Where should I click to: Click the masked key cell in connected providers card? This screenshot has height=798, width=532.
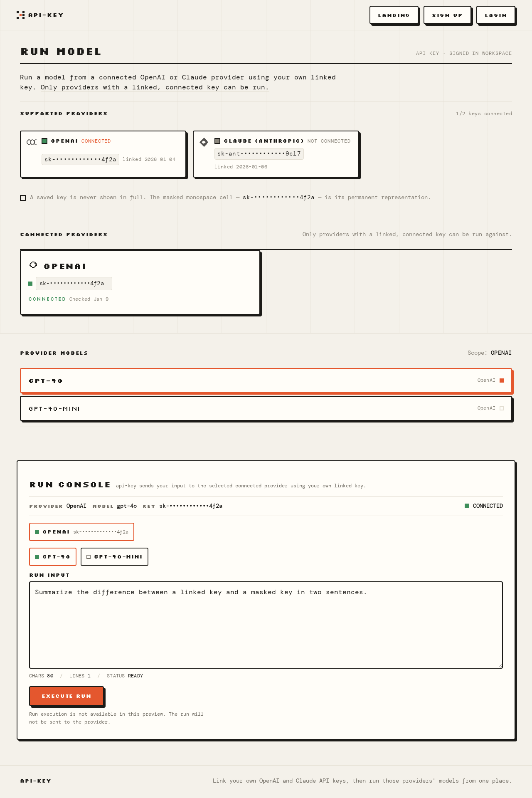coord(74,284)
